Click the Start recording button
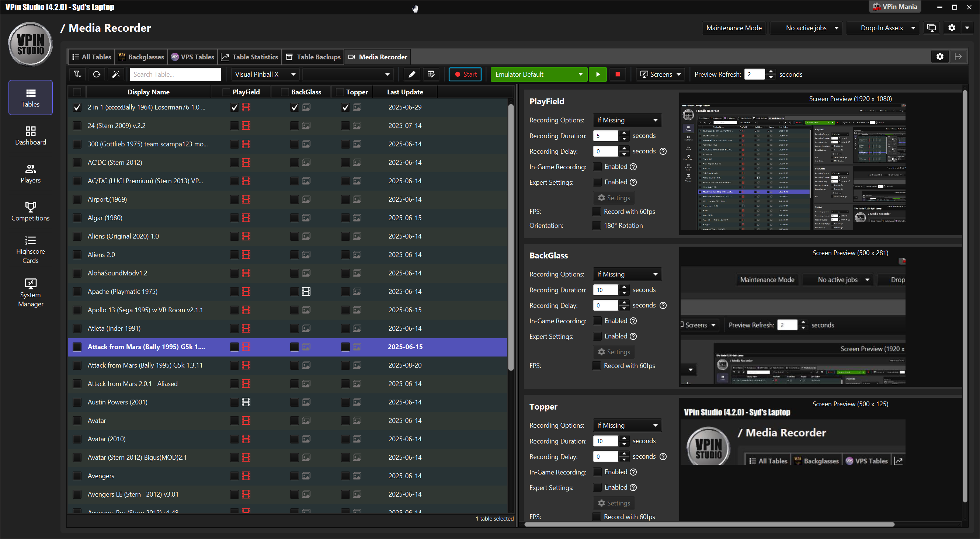This screenshot has height=539, width=980. pos(465,74)
